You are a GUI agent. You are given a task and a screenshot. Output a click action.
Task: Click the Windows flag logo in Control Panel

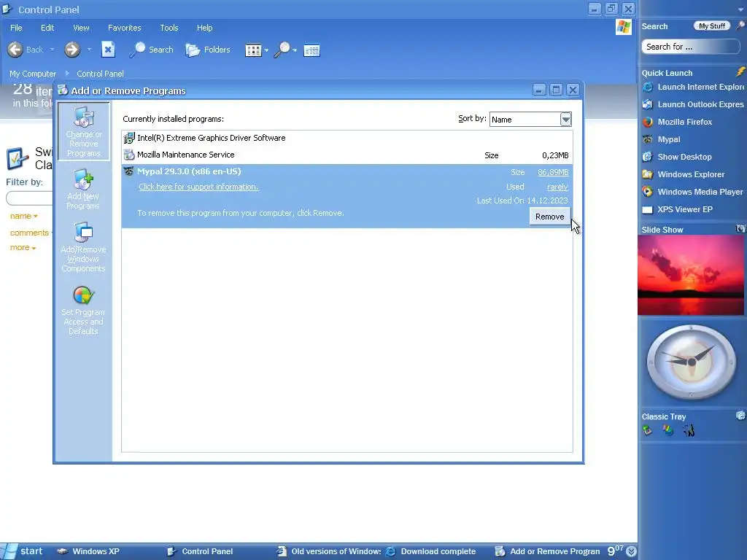624,27
